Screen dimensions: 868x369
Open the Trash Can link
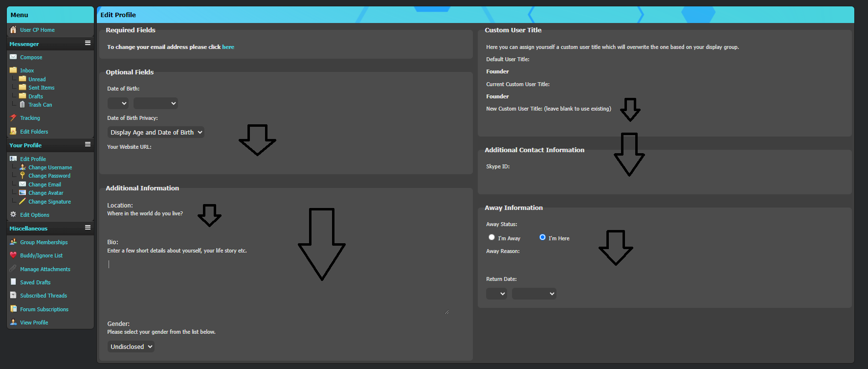click(x=40, y=105)
